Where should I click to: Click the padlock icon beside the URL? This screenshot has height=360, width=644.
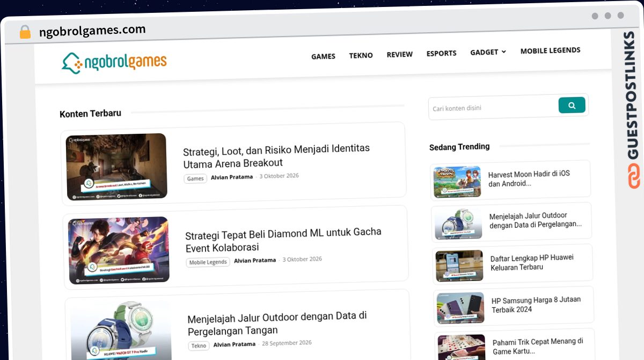(25, 32)
